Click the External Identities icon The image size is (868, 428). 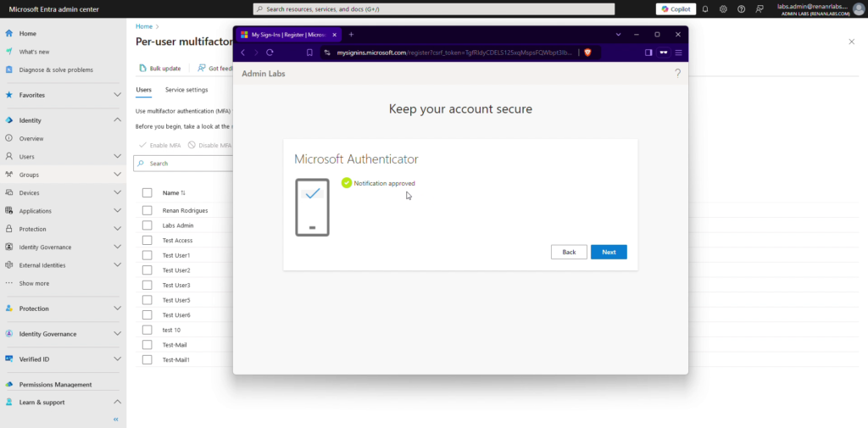(x=8, y=265)
